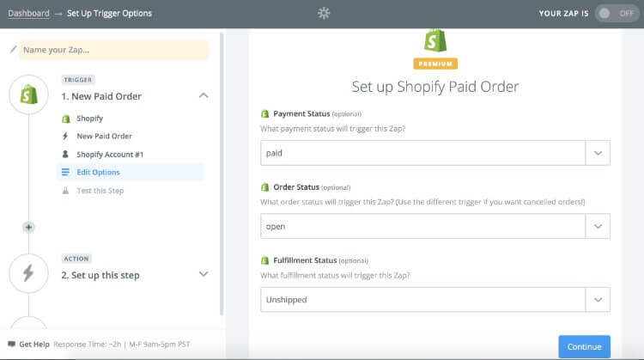Click the lightning bolt action step icon
This screenshot has width=644, height=360.
(28, 274)
